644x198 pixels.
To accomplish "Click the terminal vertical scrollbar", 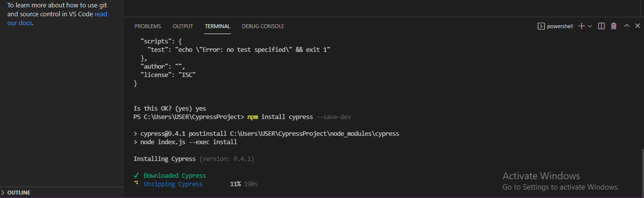I will [x=641, y=173].
